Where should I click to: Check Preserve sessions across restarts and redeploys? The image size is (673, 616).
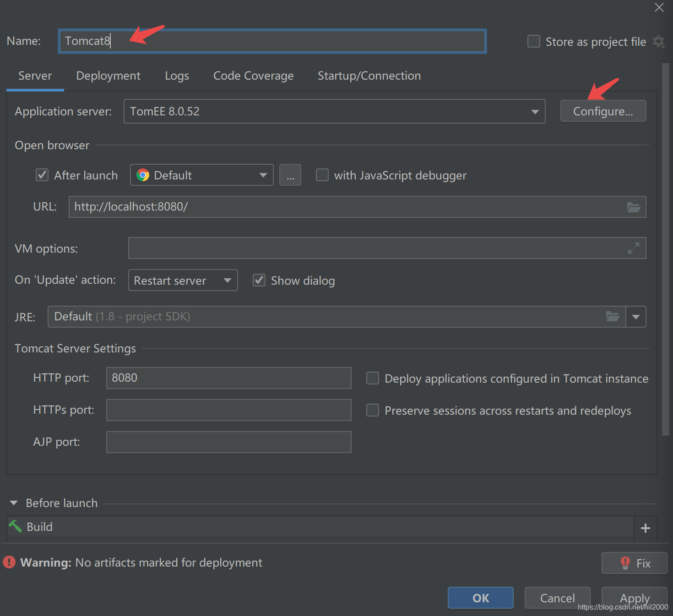tap(373, 410)
